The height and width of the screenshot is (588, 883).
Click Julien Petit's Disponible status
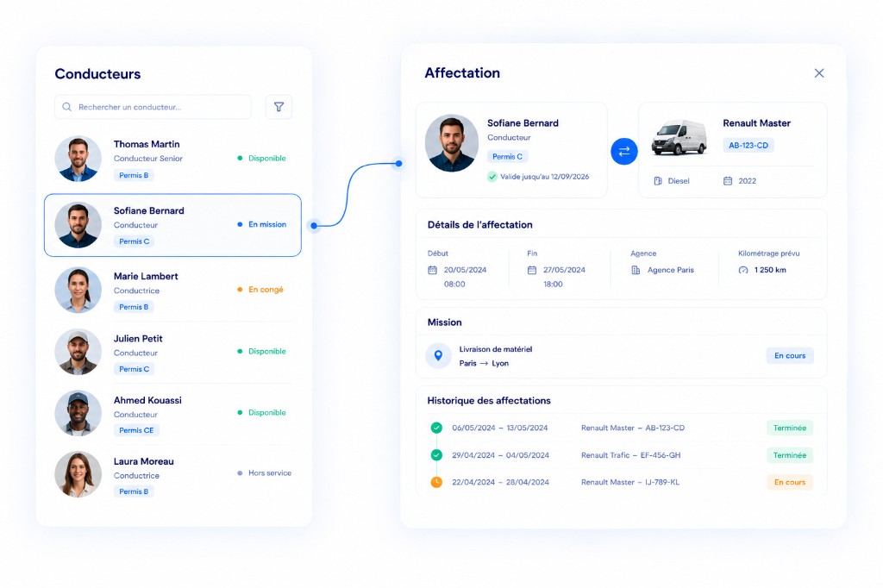pos(262,352)
